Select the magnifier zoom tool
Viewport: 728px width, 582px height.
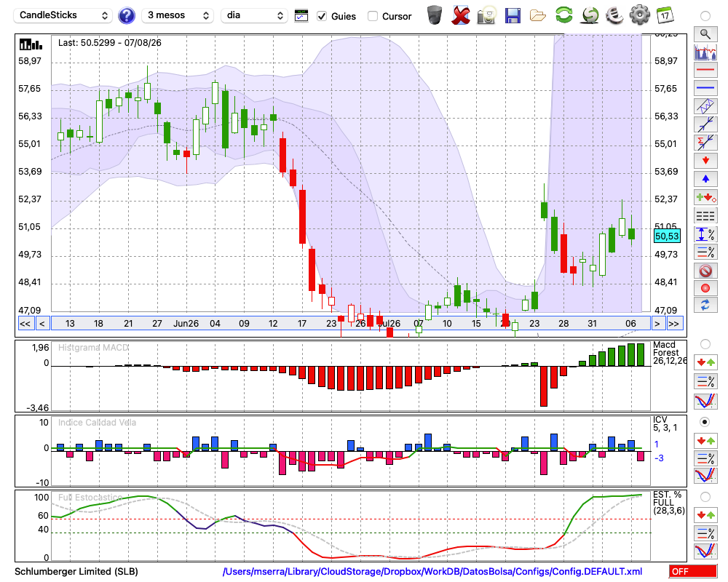click(705, 34)
